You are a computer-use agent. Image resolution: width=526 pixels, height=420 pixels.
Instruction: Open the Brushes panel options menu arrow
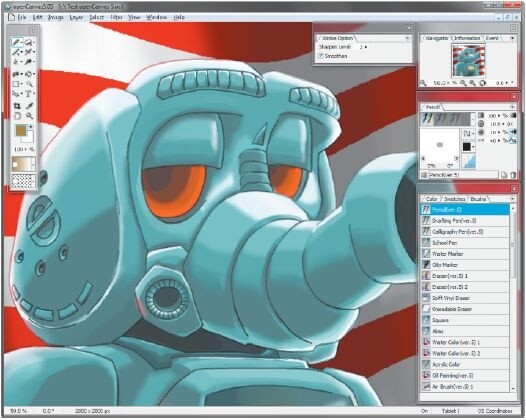[512, 199]
